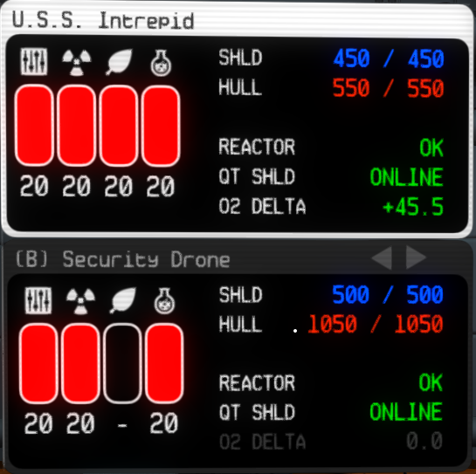
Task: Click the first red bar on Security Drone
Action: [38, 363]
